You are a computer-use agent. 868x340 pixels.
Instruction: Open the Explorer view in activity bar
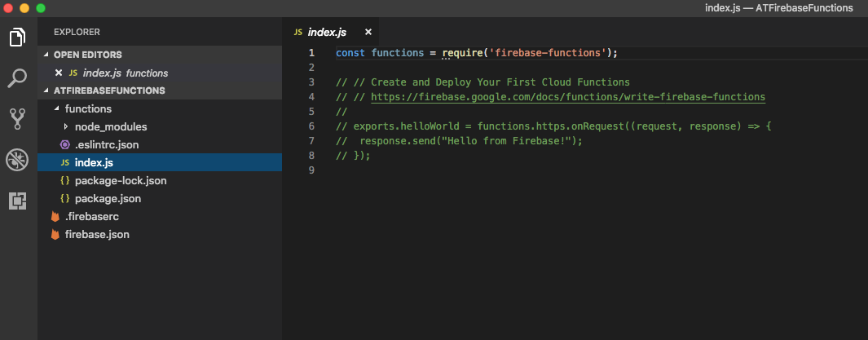pos(17,38)
